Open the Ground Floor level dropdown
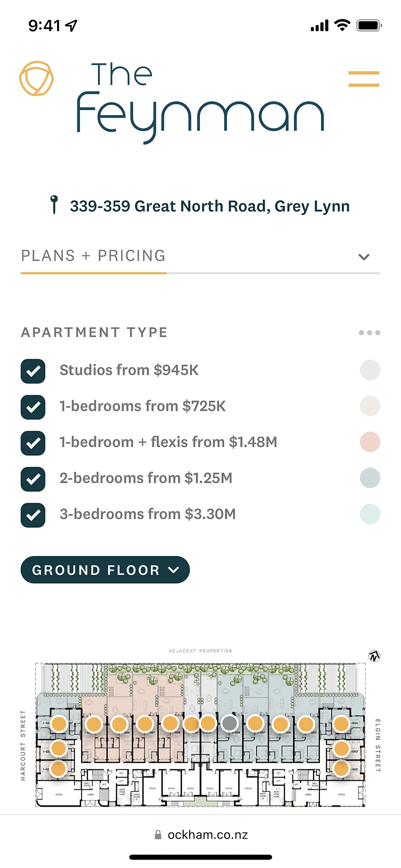This screenshot has height=868, width=401. click(x=105, y=570)
